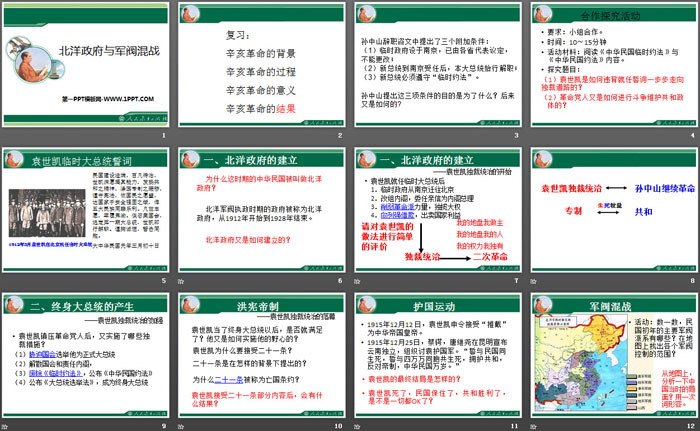This screenshot has width=700, height=431.
Task: Select slide 6 asking 北洋政府又是如何建立的
Action: coord(262,210)
